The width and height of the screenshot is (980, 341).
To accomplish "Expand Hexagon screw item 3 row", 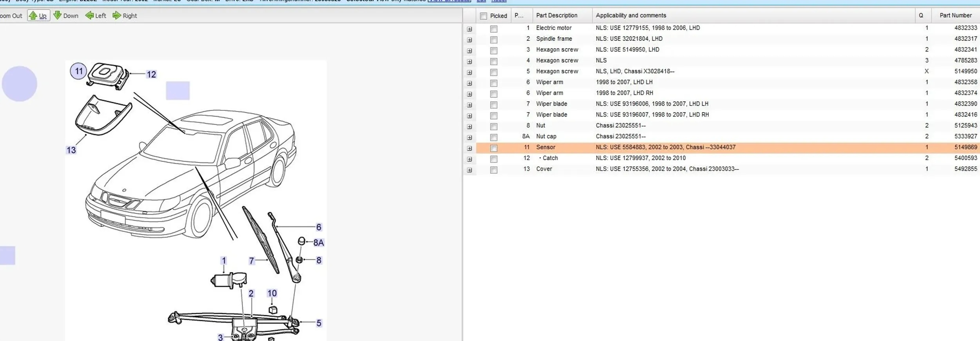I will coord(469,51).
